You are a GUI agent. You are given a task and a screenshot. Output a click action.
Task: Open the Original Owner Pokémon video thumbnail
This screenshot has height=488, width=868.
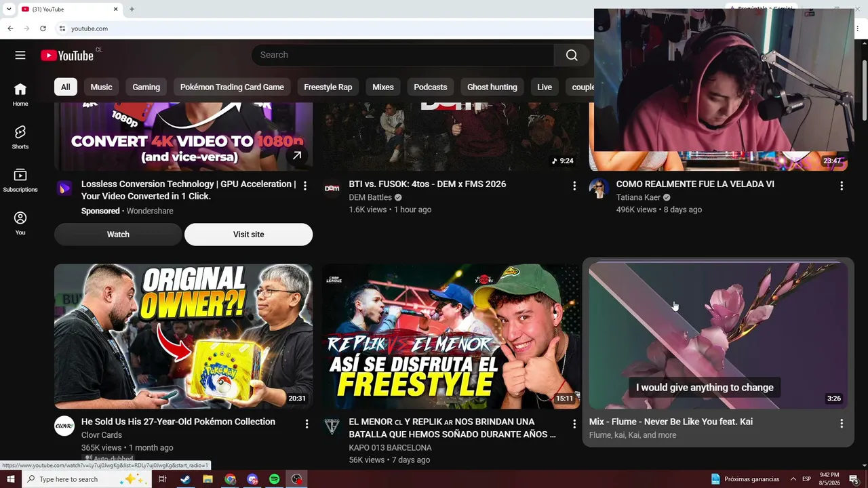coord(183,336)
